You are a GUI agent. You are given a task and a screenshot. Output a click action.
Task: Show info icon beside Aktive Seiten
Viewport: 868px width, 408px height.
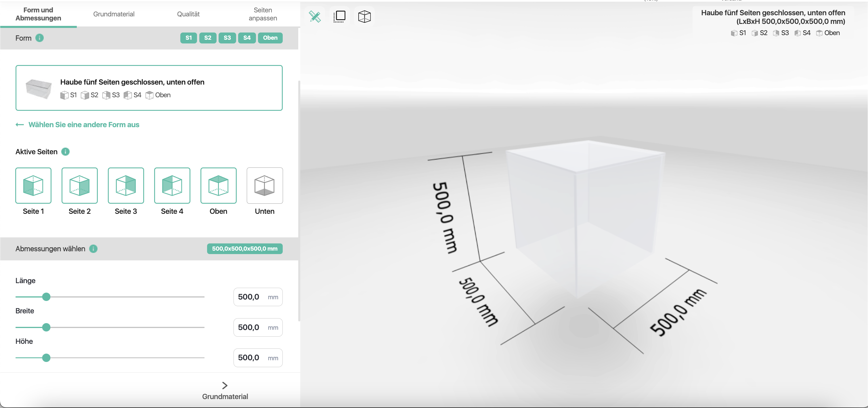(65, 152)
